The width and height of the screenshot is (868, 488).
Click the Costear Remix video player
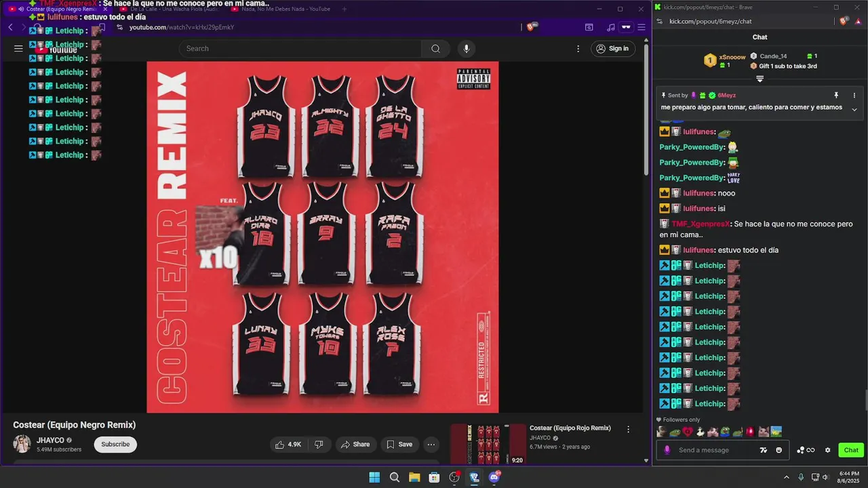coord(323,237)
